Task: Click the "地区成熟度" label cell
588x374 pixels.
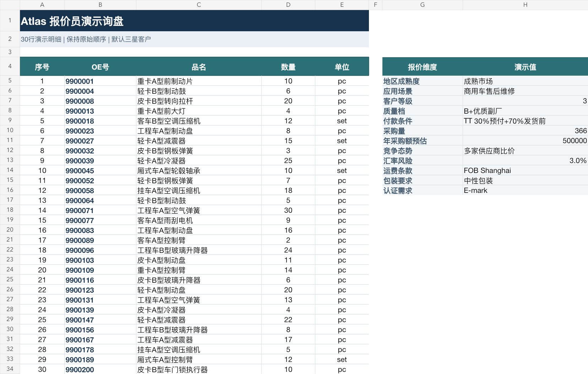Action: [423, 81]
